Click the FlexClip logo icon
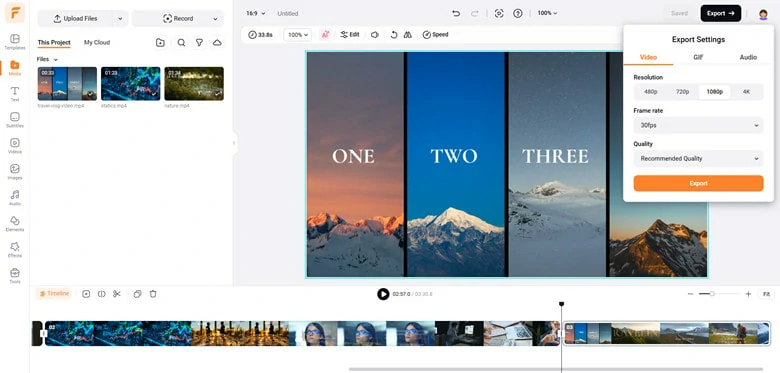Screen dimensions: 780x373 [x=15, y=13]
